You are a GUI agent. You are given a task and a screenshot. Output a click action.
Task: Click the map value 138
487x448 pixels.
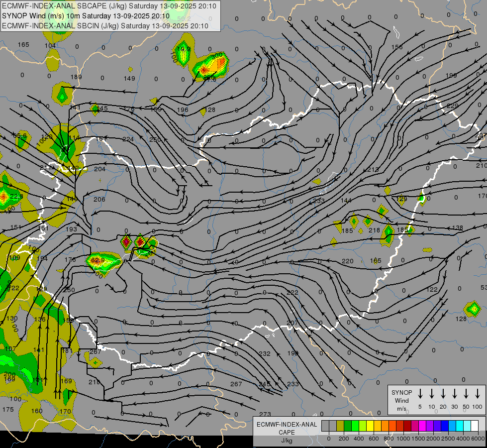tap(458, 228)
